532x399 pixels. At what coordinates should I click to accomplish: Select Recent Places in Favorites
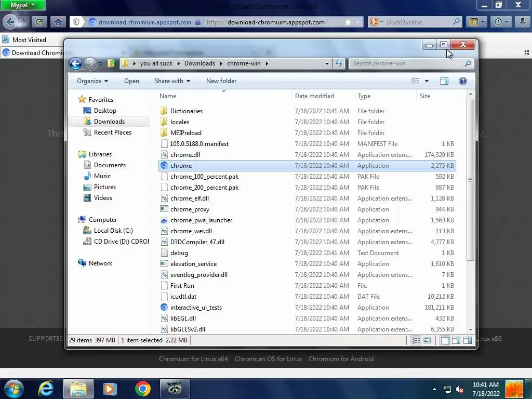112,132
